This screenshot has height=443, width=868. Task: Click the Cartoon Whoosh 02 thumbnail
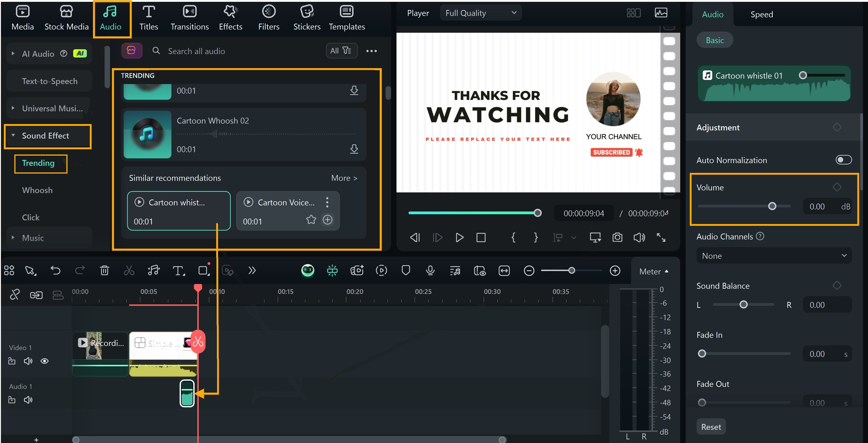147,134
